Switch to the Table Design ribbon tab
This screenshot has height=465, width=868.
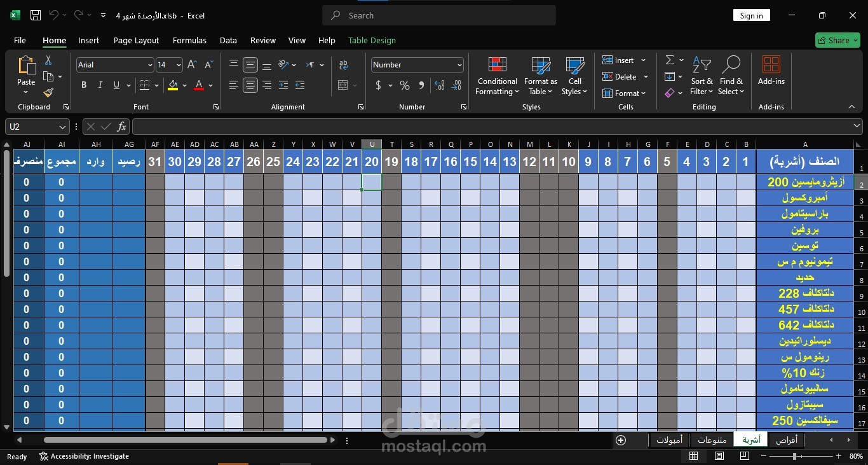tap(372, 40)
